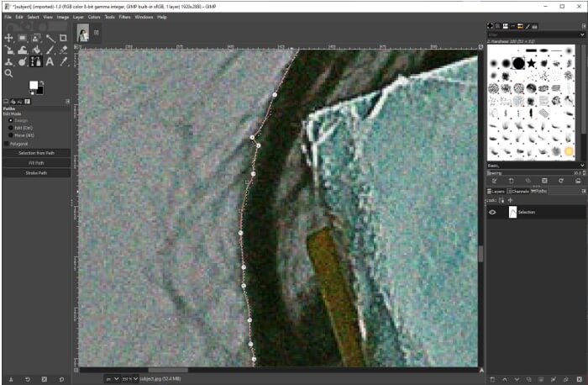Lower the selected layer
Viewport: 588px width, 385px height.
click(x=517, y=379)
